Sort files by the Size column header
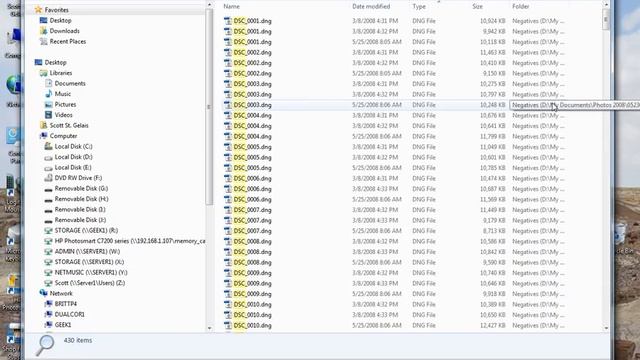This screenshot has width=640, height=360. point(478,7)
